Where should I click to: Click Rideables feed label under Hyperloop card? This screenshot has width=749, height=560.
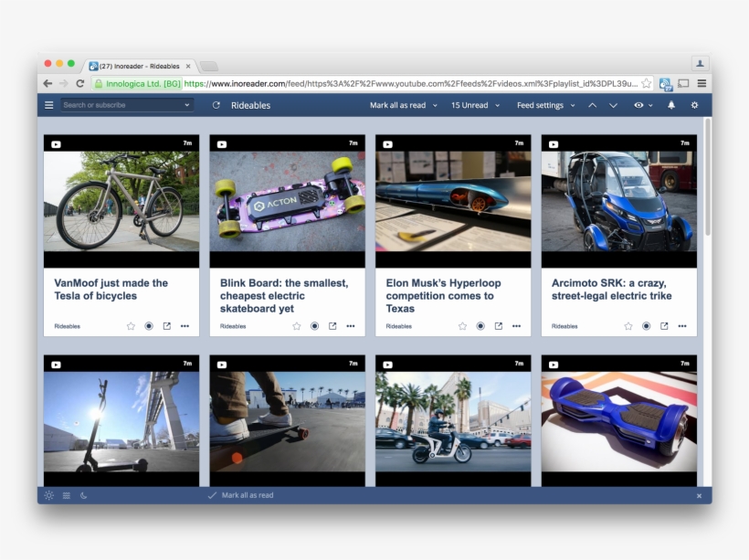tap(398, 326)
